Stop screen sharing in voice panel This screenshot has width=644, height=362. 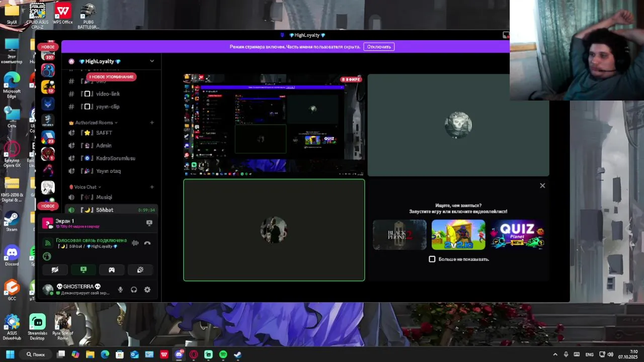click(x=84, y=270)
